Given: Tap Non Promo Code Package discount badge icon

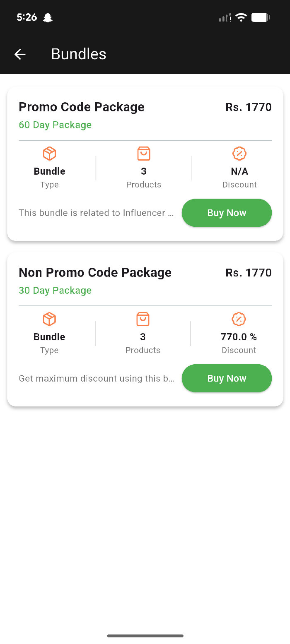Looking at the screenshot, I should coord(239,320).
